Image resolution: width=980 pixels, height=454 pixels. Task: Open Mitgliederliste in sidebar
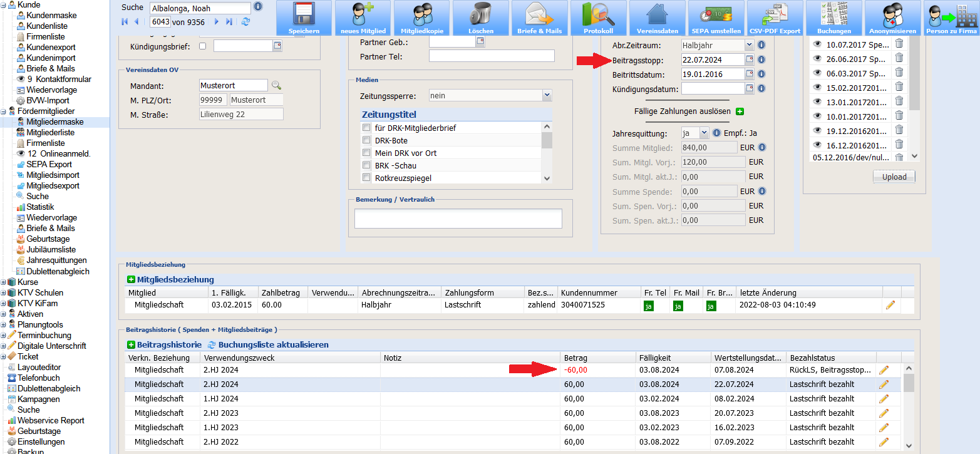(x=50, y=132)
